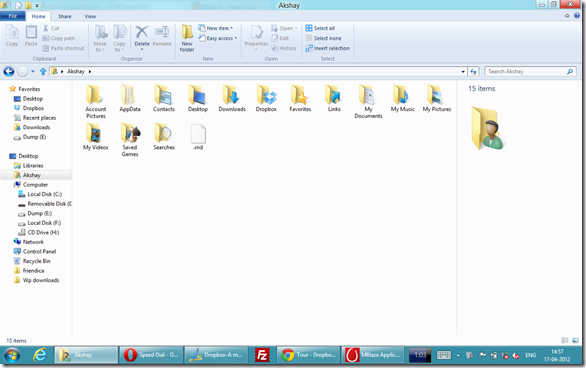Screen dimensions: 586x368
Task: Click the Up one level arrow
Action: pyautogui.click(x=43, y=71)
